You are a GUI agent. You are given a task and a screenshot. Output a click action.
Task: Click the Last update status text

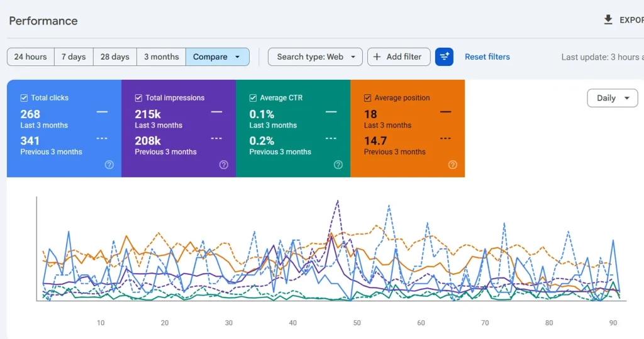click(x=602, y=57)
